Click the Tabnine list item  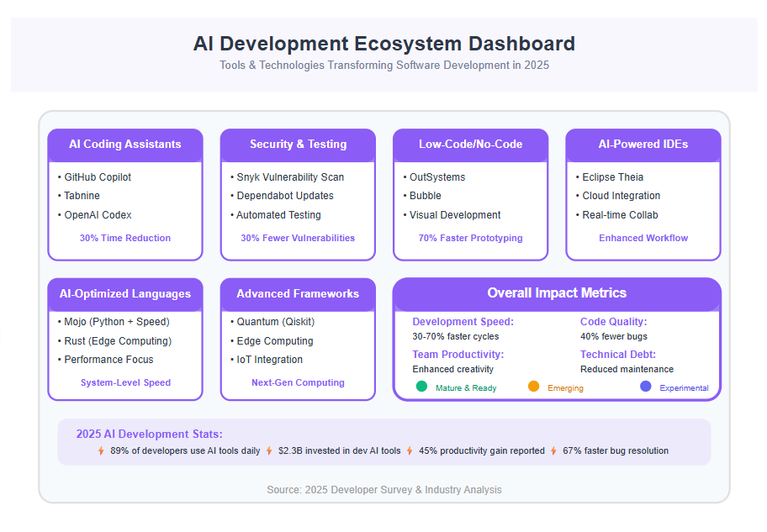[x=79, y=196]
